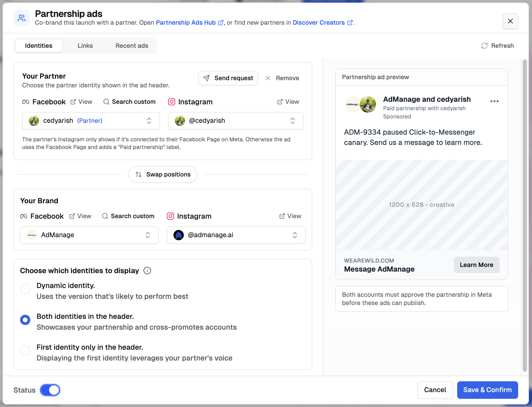
Task: Click the Cancel button
Action: pos(435,390)
